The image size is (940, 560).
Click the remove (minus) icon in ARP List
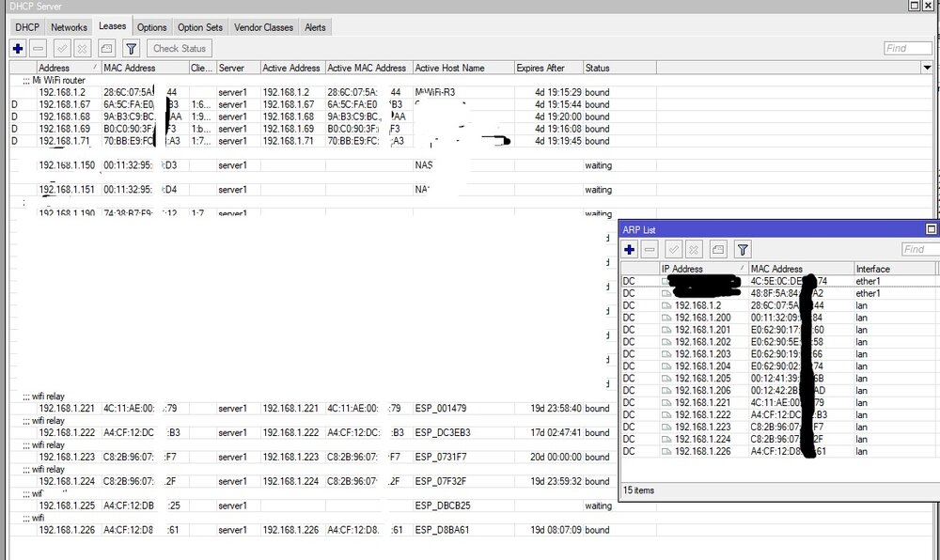(650, 249)
